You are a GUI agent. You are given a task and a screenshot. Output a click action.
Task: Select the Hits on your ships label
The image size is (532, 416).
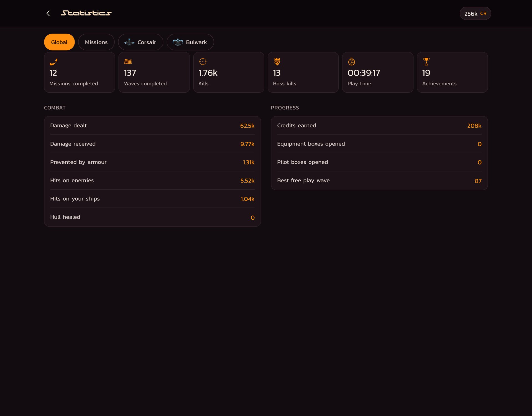75,199
